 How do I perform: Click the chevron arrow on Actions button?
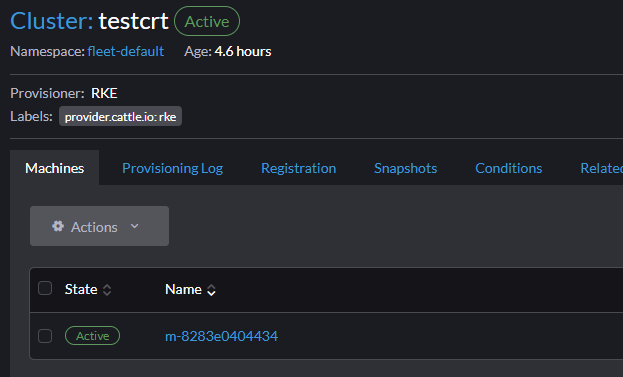pos(135,226)
